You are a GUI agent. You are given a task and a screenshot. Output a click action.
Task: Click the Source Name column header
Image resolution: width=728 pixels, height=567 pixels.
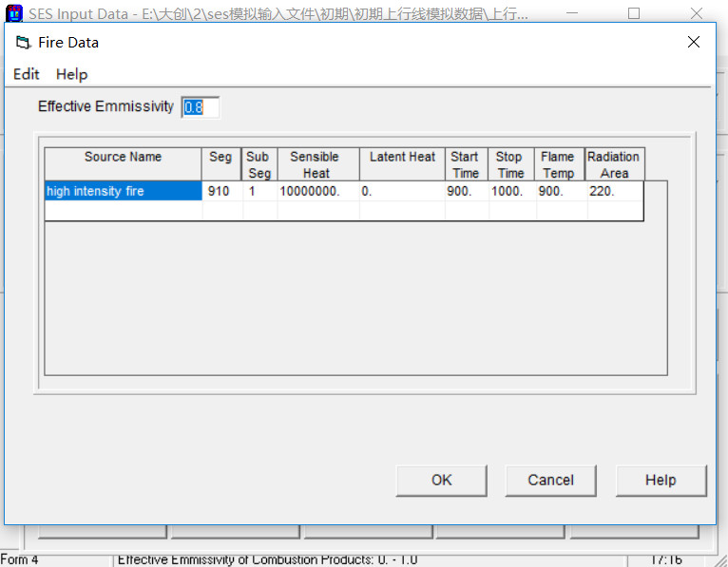123,164
